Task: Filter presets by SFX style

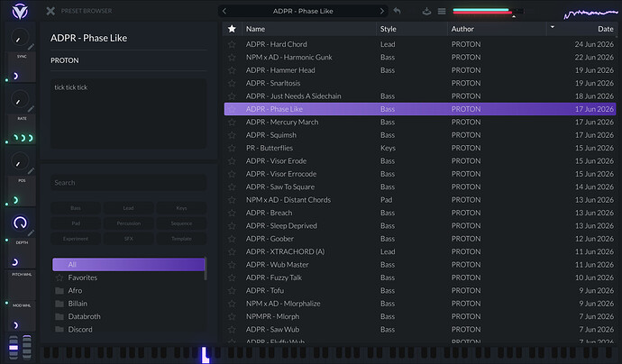Action: pyautogui.click(x=129, y=239)
